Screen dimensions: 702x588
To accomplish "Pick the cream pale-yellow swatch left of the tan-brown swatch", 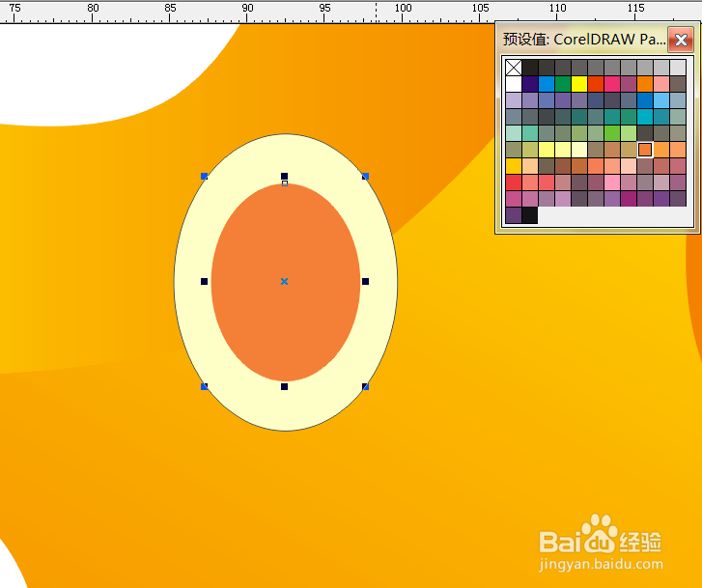I will (579, 150).
